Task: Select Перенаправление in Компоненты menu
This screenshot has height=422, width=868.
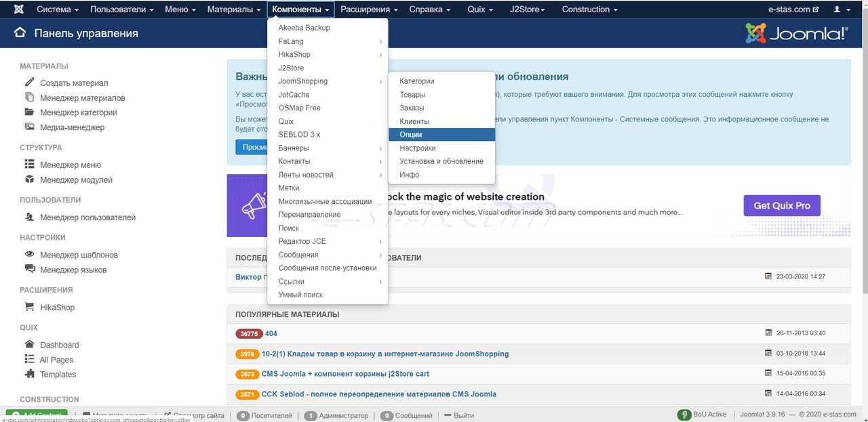Action: point(328,214)
